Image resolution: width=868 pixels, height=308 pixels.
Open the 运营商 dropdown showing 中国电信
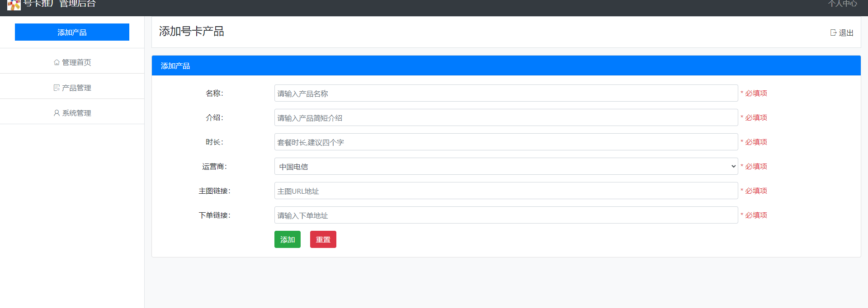coord(506,166)
